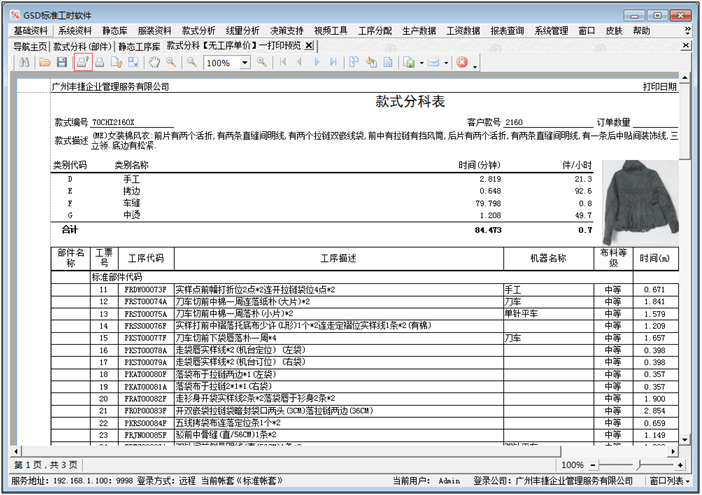Open the 窗口列表 dropdown in the status bar
The image size is (702, 495).
click(669, 481)
